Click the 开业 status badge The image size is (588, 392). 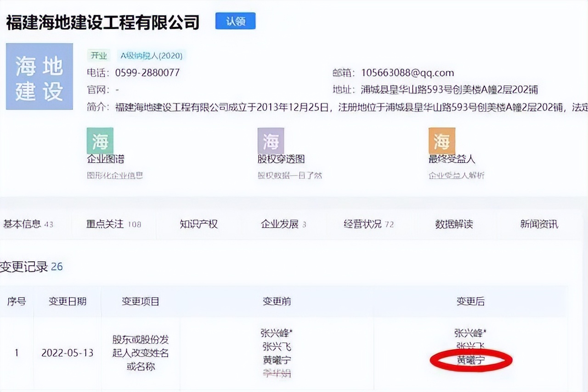tap(99, 55)
